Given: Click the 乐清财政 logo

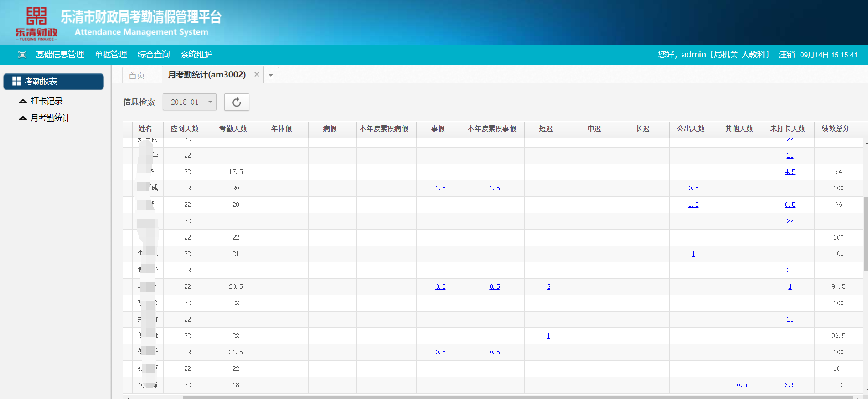Looking at the screenshot, I should (36, 24).
